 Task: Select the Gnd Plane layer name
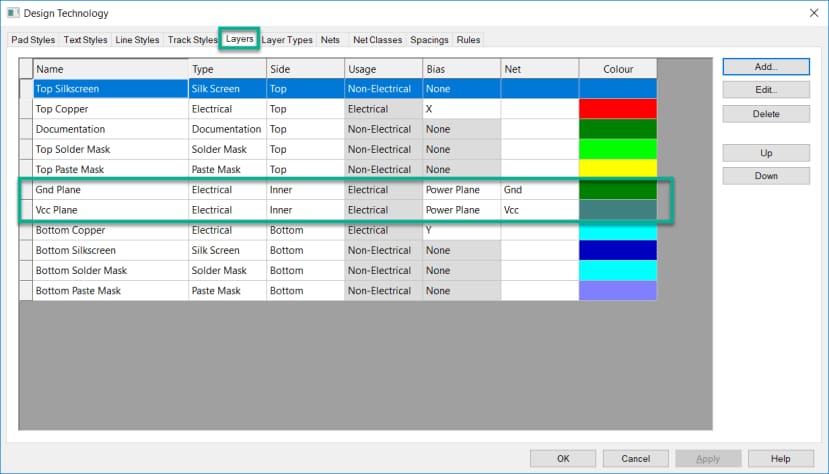(110, 190)
